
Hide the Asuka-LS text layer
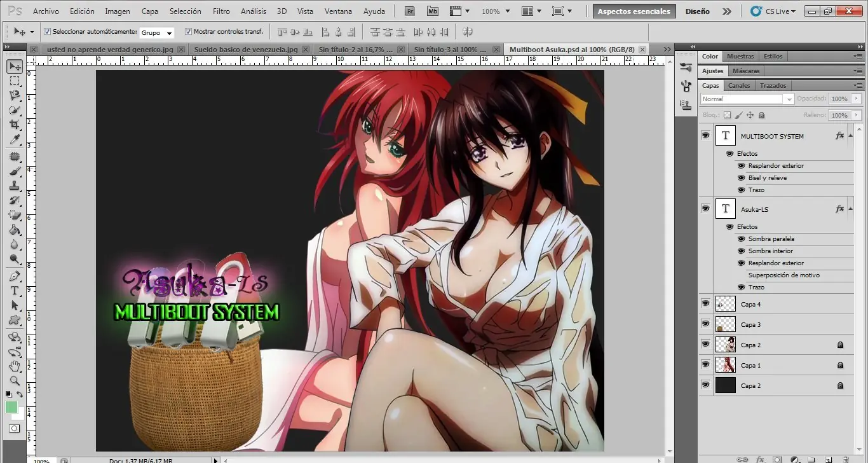(705, 209)
